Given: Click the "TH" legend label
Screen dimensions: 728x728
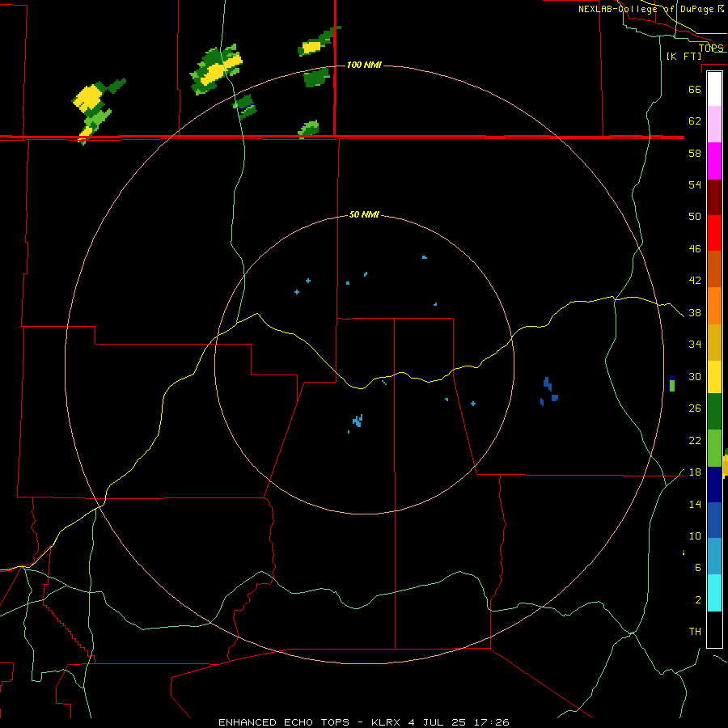Looking at the screenshot, I should point(695,632).
